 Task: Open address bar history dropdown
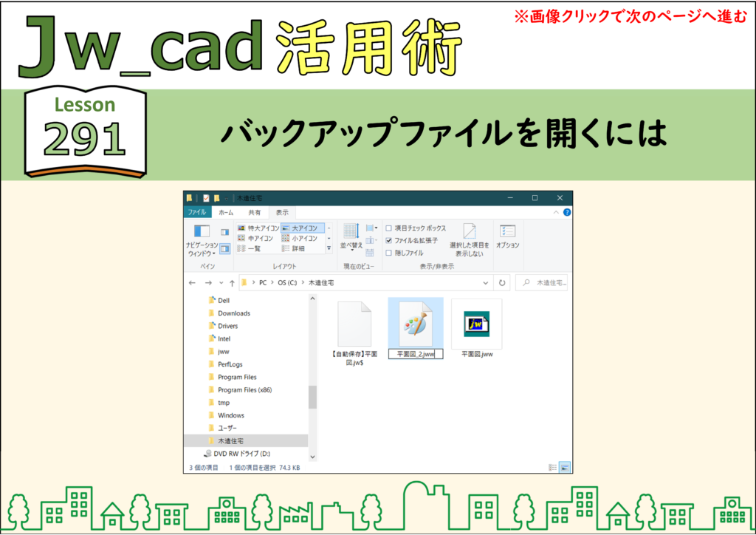[x=486, y=283]
